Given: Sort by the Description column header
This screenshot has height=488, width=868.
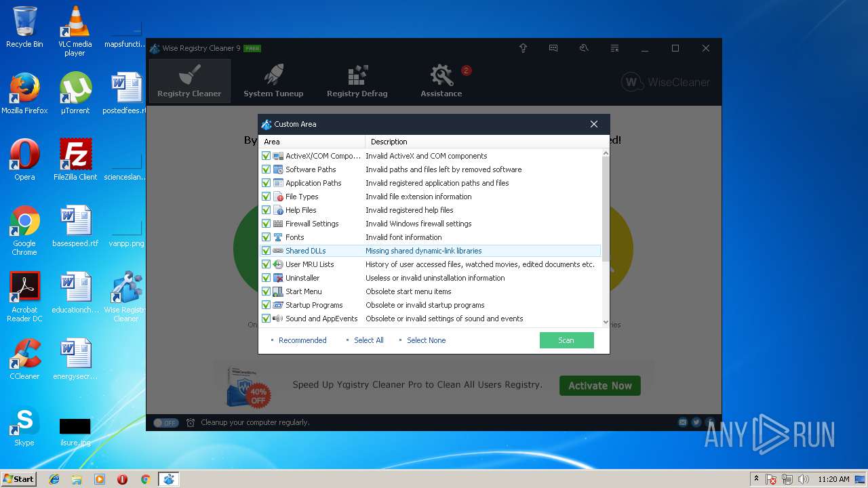Looking at the screenshot, I should click(483, 142).
